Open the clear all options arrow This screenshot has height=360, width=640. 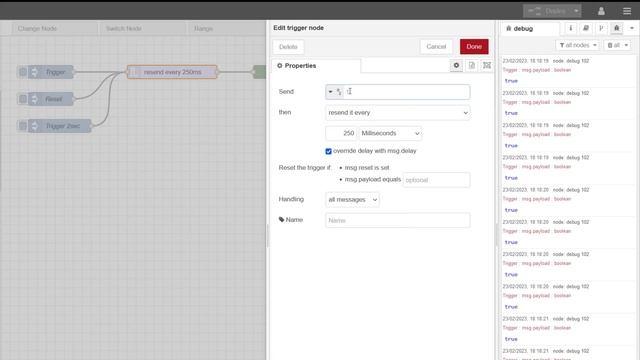tap(626, 45)
